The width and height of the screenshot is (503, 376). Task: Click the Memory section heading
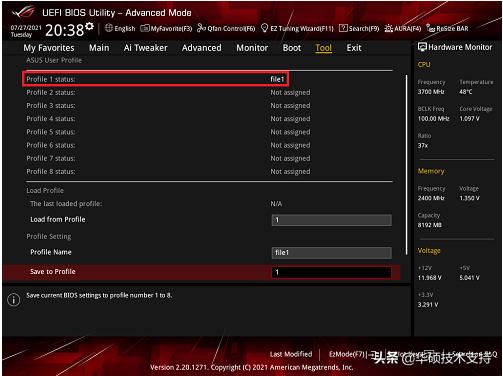point(431,171)
